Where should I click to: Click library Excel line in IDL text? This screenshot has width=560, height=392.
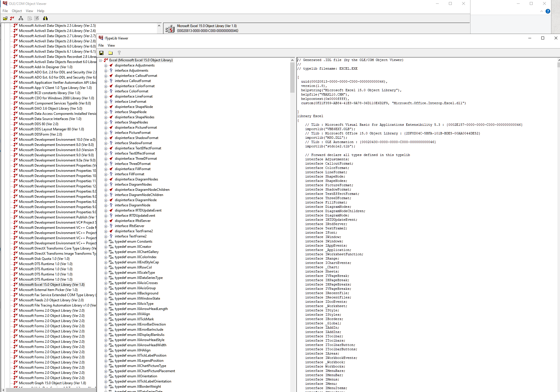[310, 116]
